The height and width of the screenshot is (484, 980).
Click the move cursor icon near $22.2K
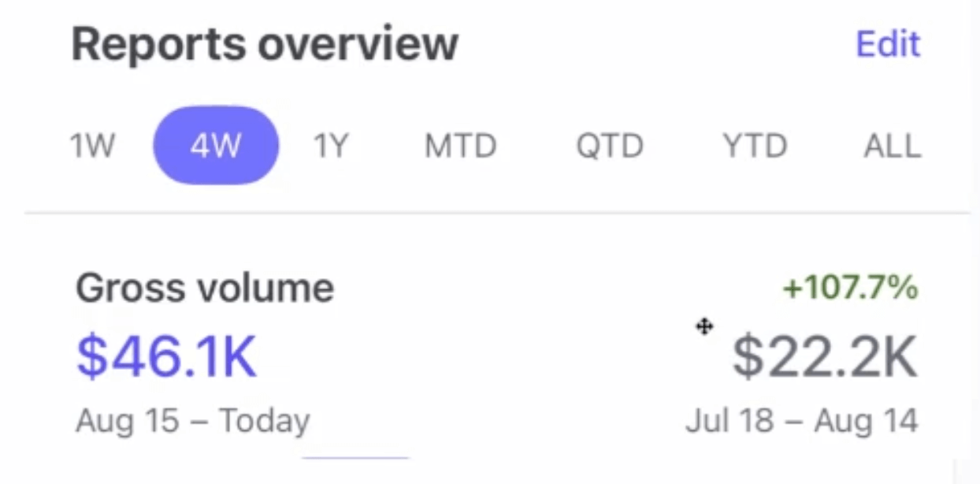coord(704,326)
